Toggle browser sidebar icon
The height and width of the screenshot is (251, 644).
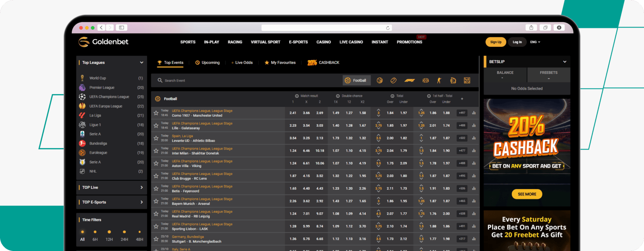(121, 28)
